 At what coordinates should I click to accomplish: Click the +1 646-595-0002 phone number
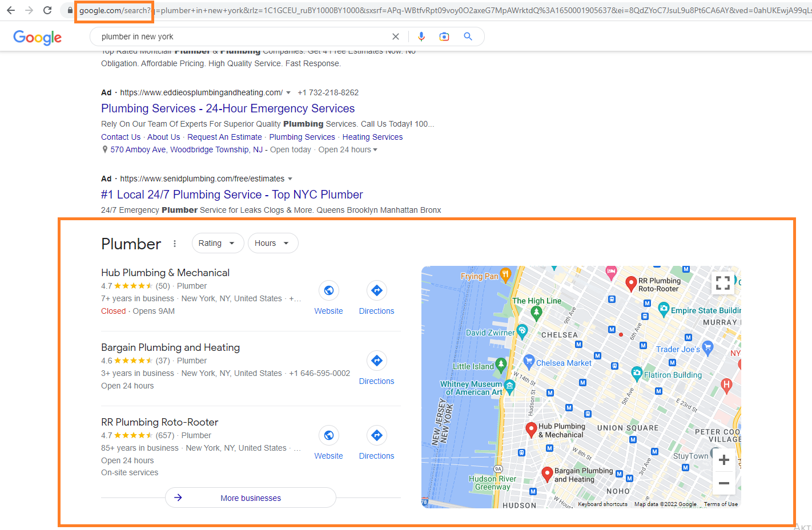point(320,373)
